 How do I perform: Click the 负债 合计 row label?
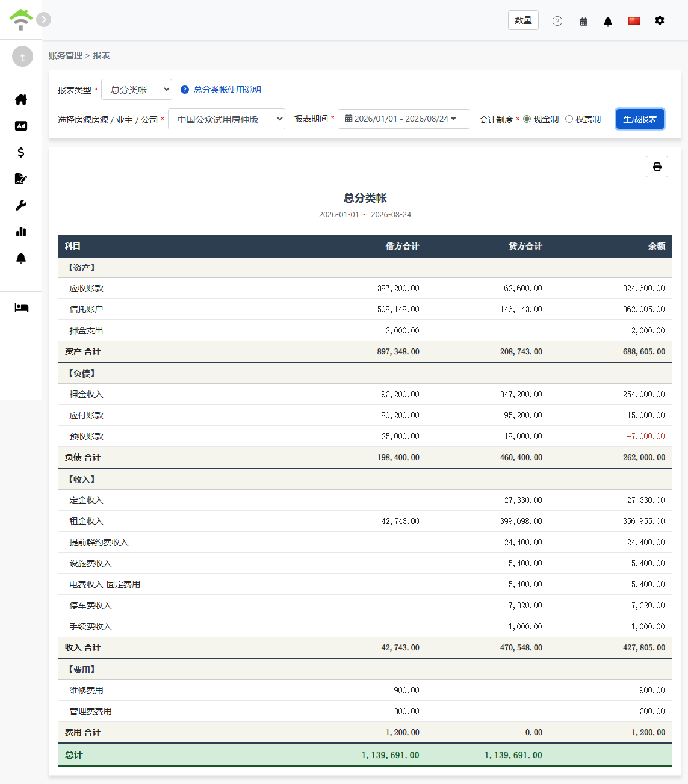point(82,457)
